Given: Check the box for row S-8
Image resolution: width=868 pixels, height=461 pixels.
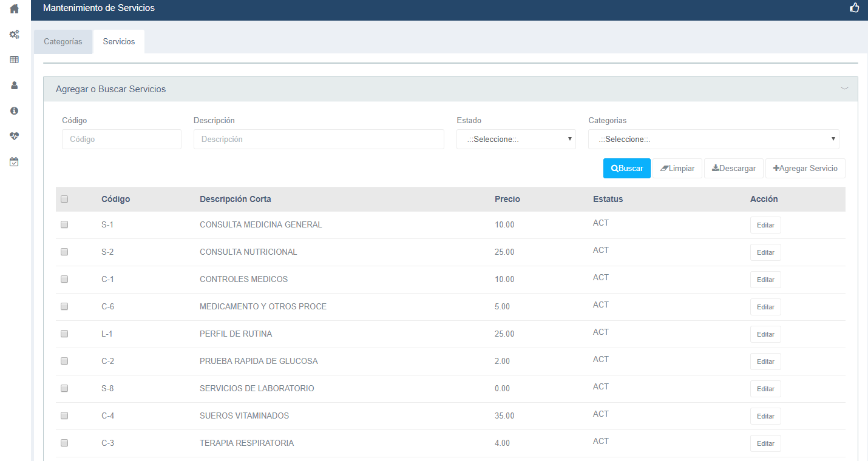Looking at the screenshot, I should click(x=64, y=388).
